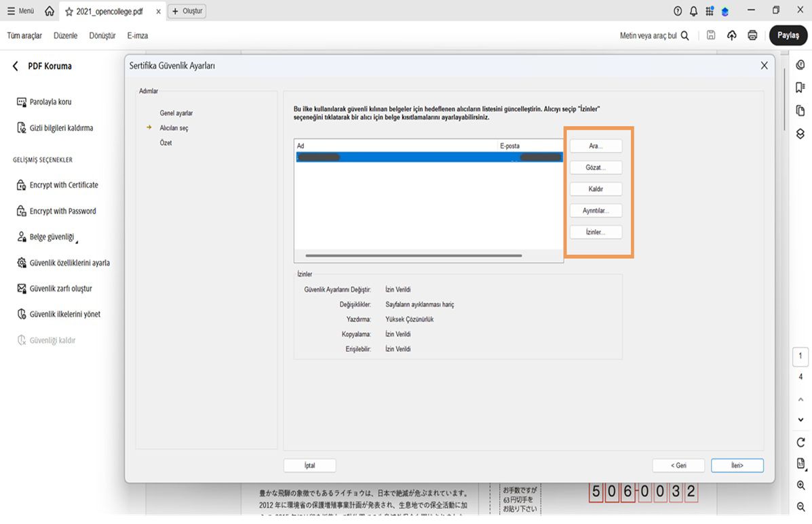The width and height of the screenshot is (812, 524).
Task: Select Encrypt with Password
Action: coord(56,211)
